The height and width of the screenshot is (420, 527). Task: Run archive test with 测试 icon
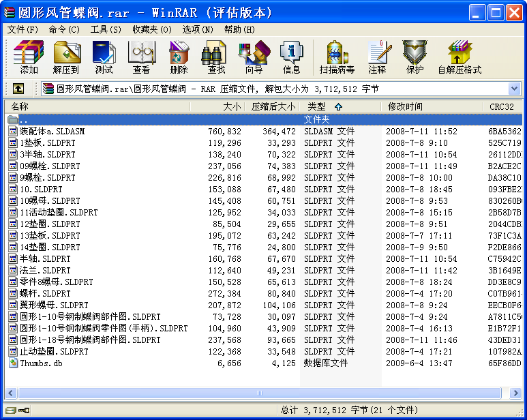(104, 57)
